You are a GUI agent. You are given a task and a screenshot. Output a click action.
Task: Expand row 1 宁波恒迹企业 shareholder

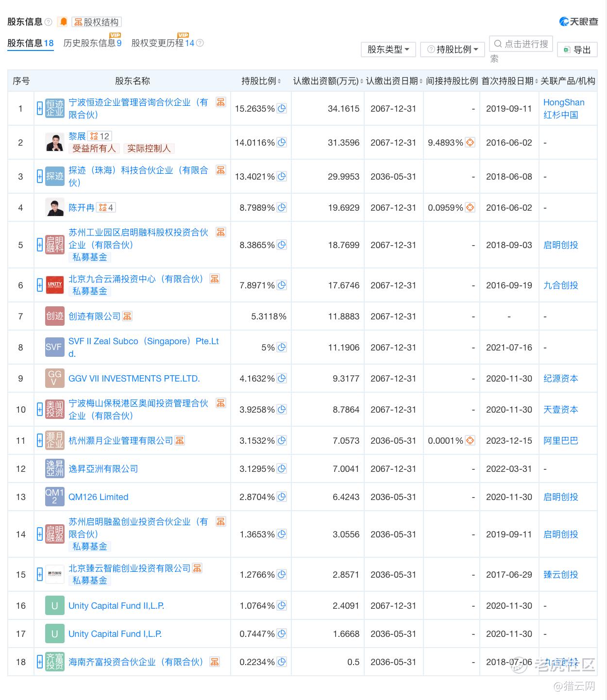click(x=40, y=109)
